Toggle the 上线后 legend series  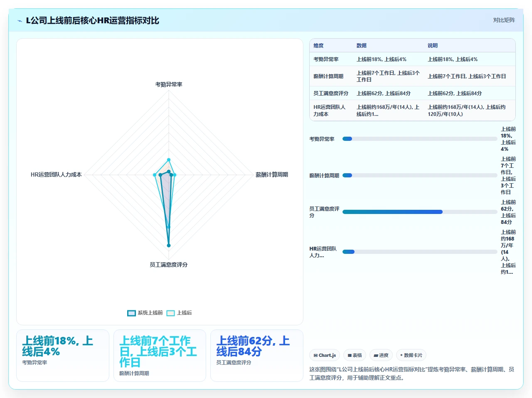[x=179, y=313]
